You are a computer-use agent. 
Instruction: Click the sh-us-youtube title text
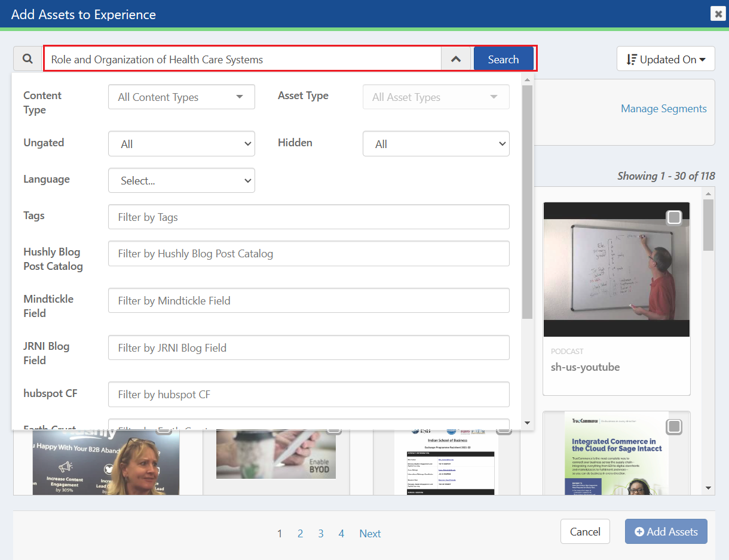coord(585,367)
